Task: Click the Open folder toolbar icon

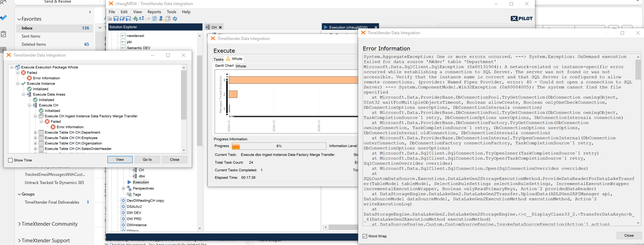Action: [110, 19]
